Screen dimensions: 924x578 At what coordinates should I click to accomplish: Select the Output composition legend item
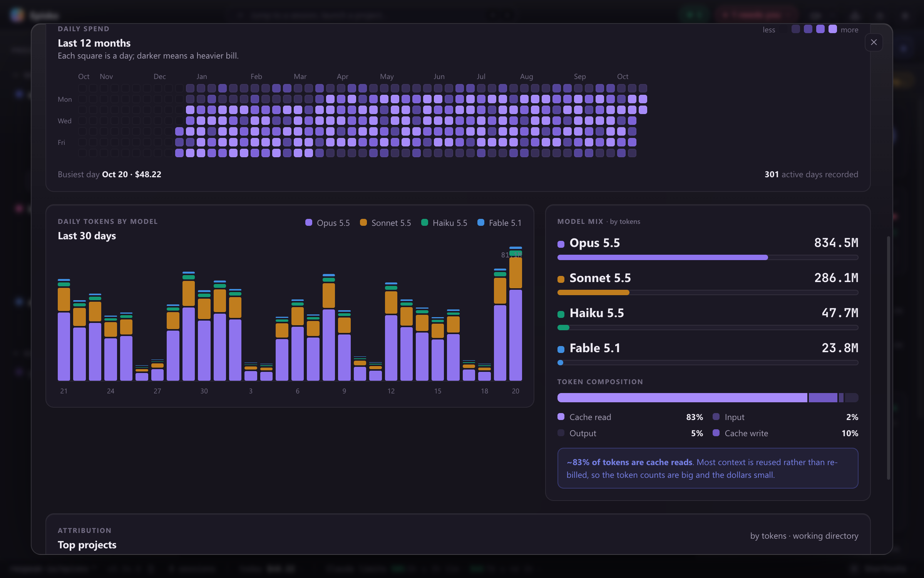tap(630, 433)
